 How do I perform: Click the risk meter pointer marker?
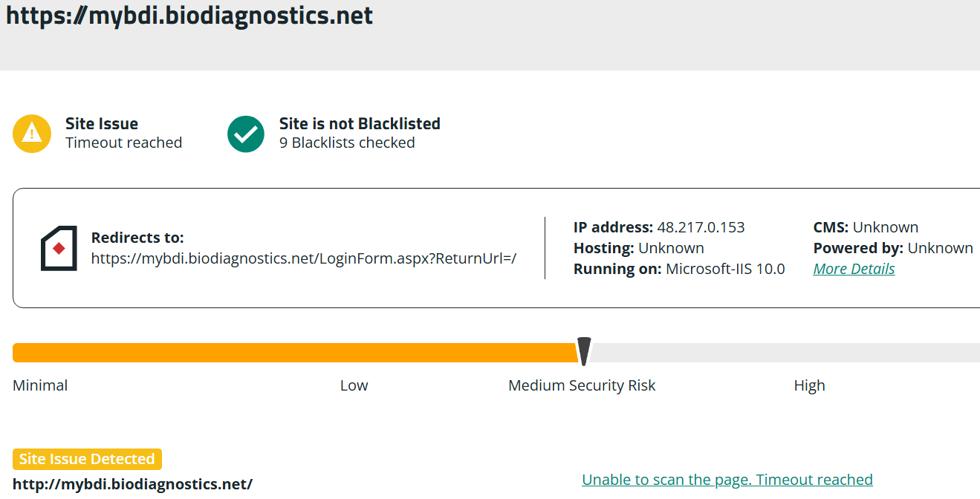(584, 351)
